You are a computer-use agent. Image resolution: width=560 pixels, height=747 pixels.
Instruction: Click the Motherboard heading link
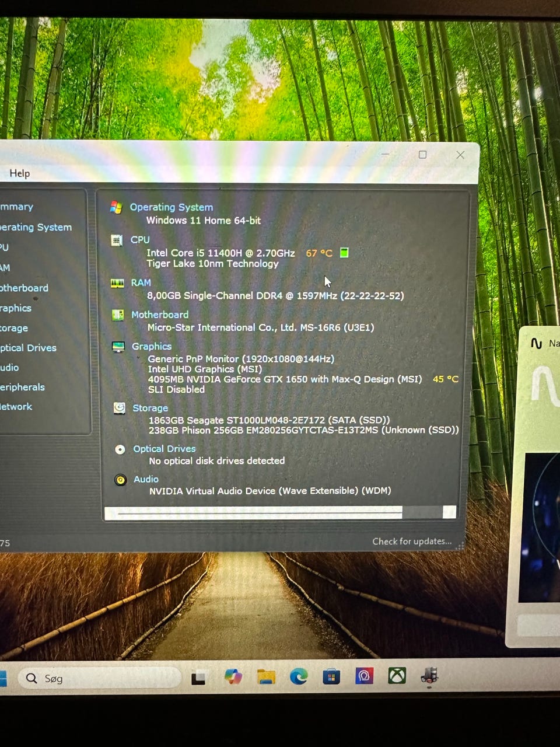(160, 315)
